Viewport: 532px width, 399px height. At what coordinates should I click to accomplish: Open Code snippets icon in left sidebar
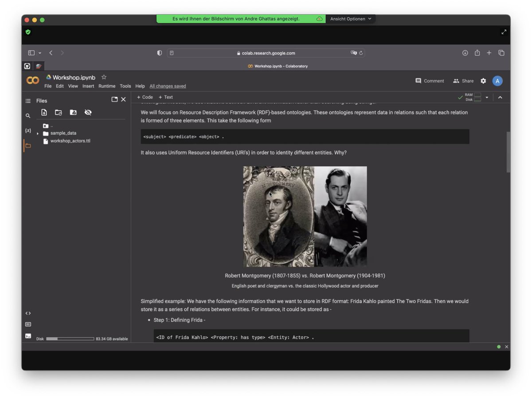click(x=28, y=313)
